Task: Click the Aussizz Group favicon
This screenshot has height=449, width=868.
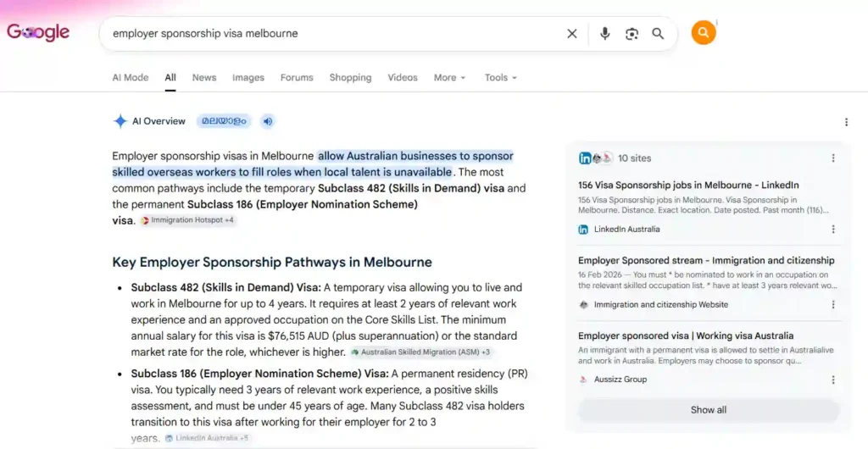Action: pyautogui.click(x=583, y=380)
